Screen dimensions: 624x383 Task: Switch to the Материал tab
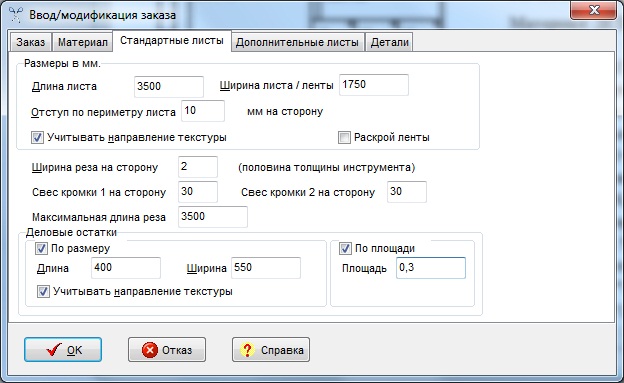(x=82, y=42)
